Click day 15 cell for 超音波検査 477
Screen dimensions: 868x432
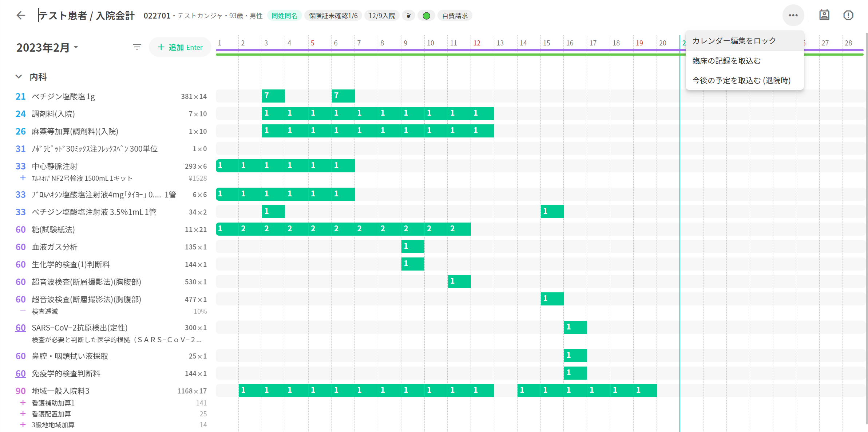tap(552, 299)
